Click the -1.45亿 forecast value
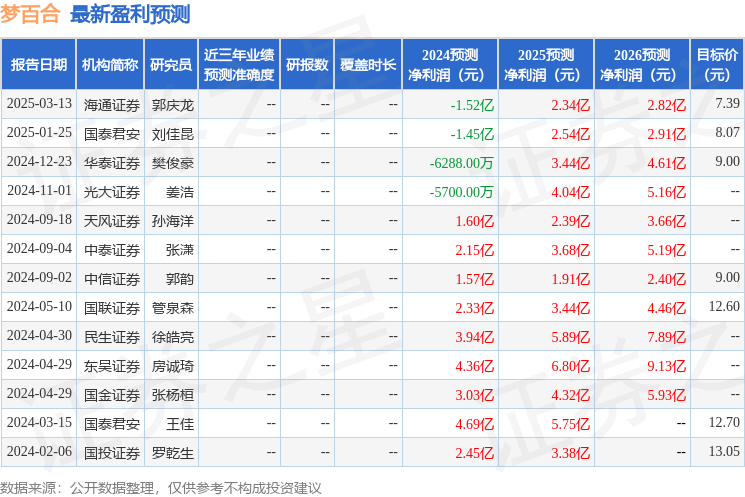This screenshot has height=497, width=745. (x=472, y=134)
